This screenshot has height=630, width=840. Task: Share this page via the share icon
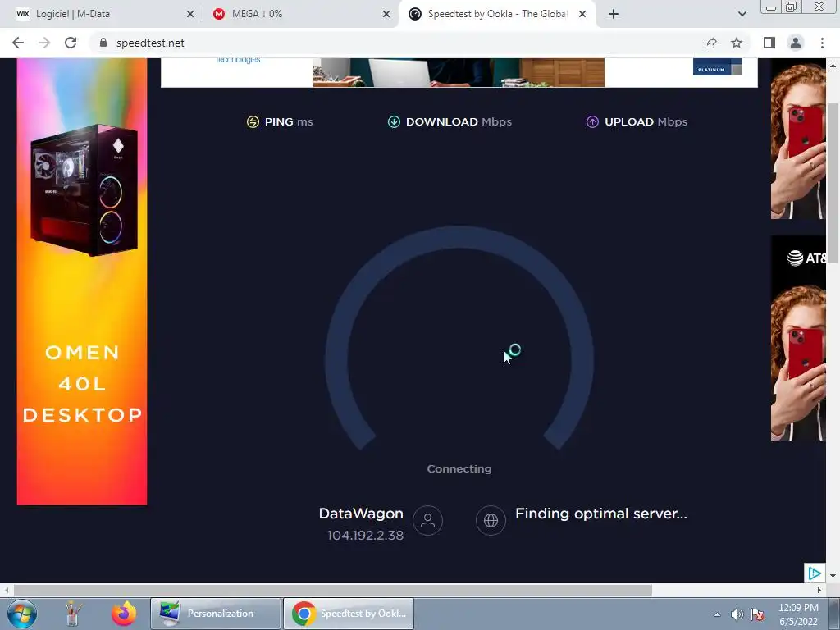pyautogui.click(x=710, y=43)
